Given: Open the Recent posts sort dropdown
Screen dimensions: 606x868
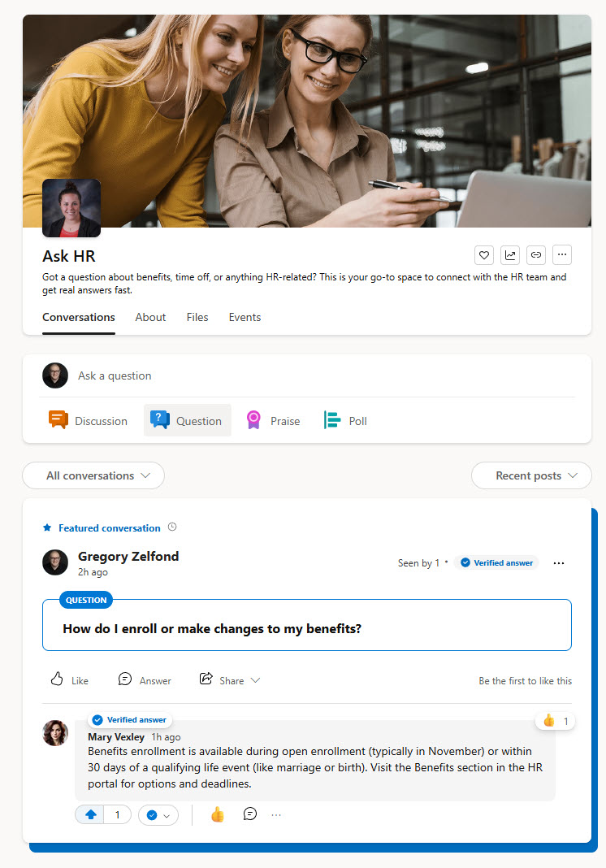Looking at the screenshot, I should pos(531,475).
